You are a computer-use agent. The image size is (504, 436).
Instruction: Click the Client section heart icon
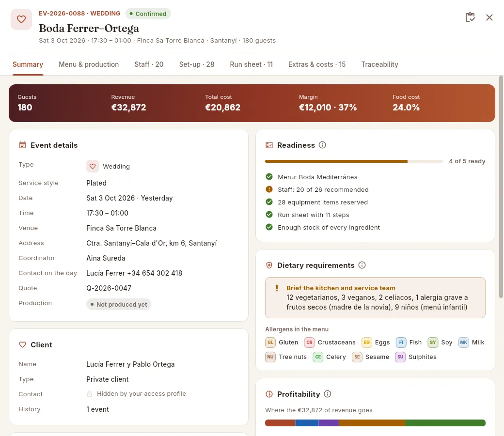pos(22,345)
